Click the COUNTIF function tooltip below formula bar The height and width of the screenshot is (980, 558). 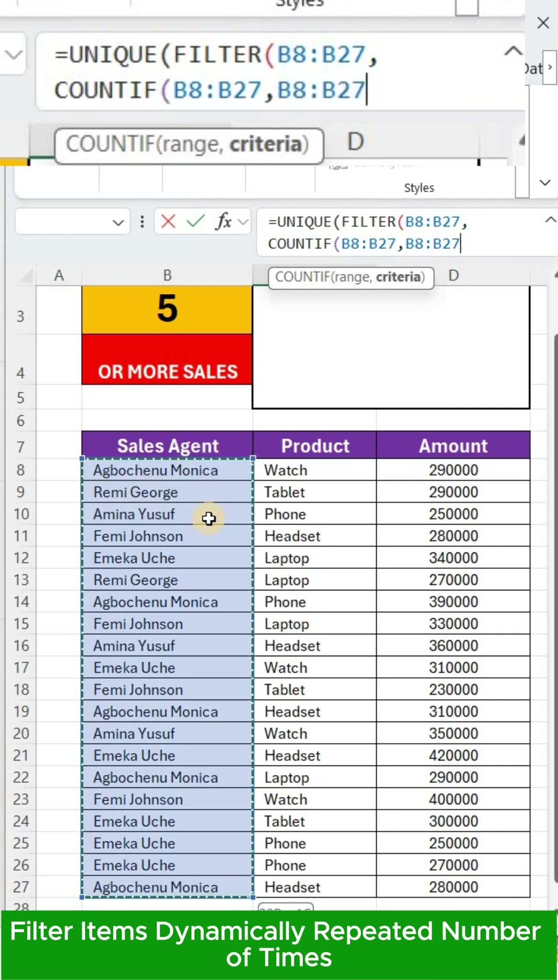click(x=350, y=277)
